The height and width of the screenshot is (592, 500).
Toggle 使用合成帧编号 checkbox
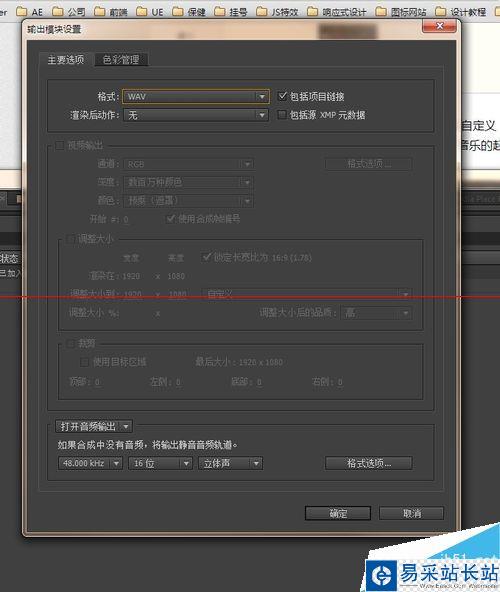(171, 218)
